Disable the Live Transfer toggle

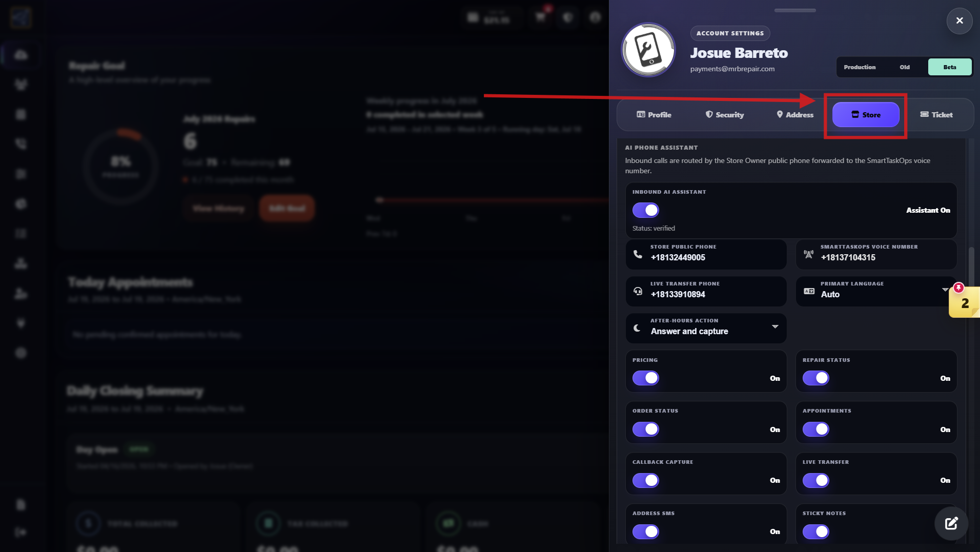tap(816, 480)
